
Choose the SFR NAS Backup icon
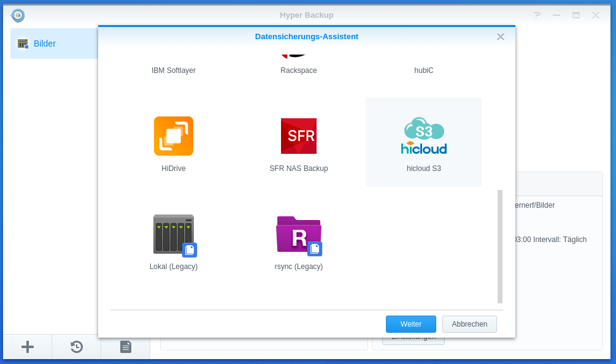tap(299, 136)
